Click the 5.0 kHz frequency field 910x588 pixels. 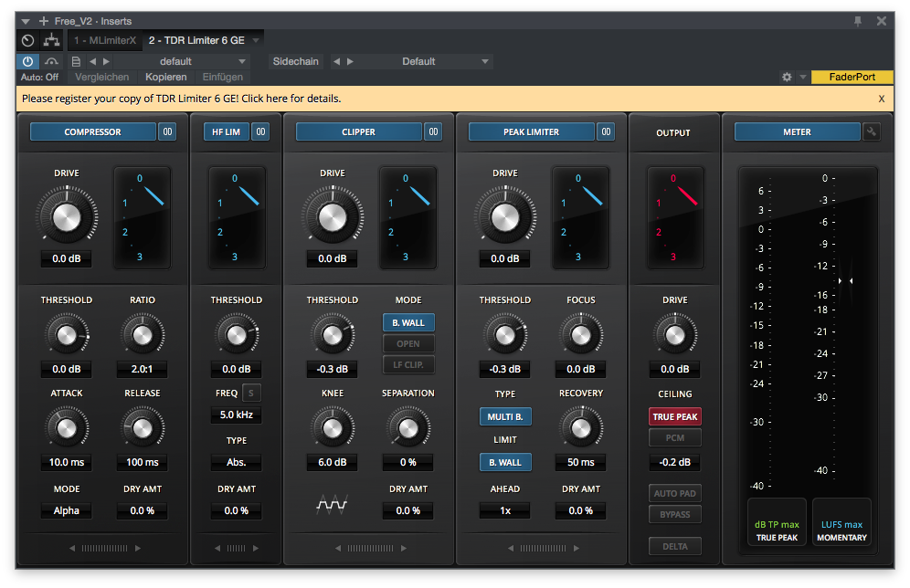237,415
